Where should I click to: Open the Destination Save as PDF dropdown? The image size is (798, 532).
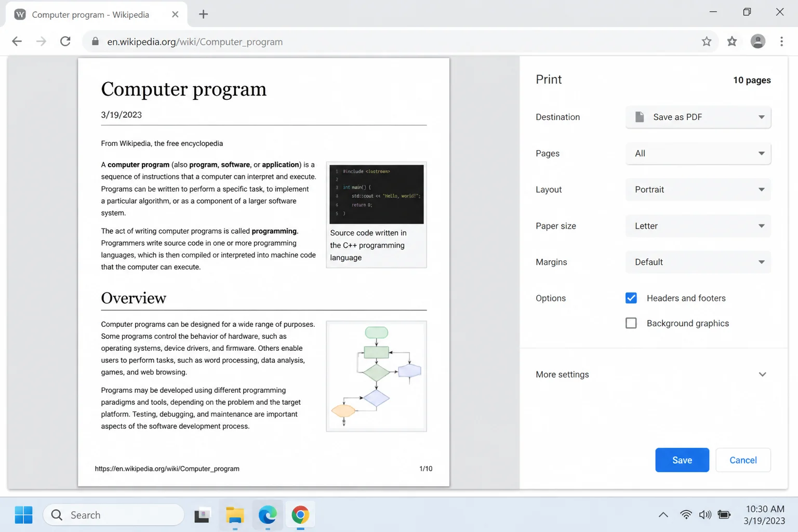[698, 117]
